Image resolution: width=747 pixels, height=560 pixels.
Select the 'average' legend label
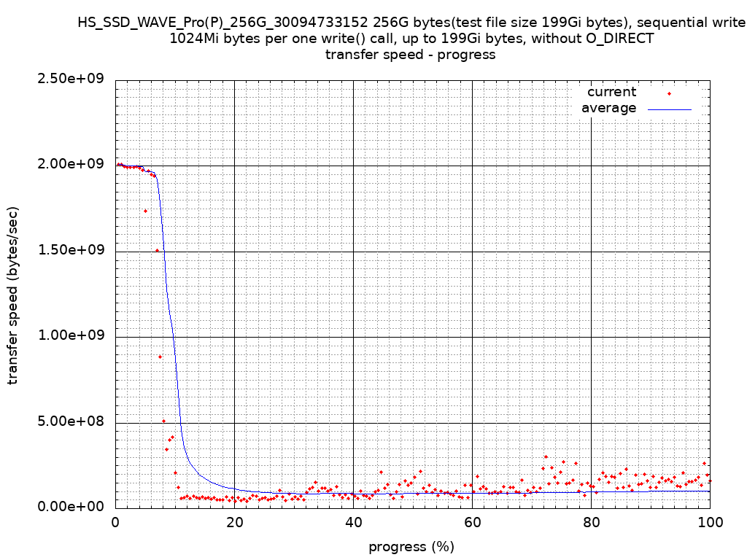click(x=608, y=109)
